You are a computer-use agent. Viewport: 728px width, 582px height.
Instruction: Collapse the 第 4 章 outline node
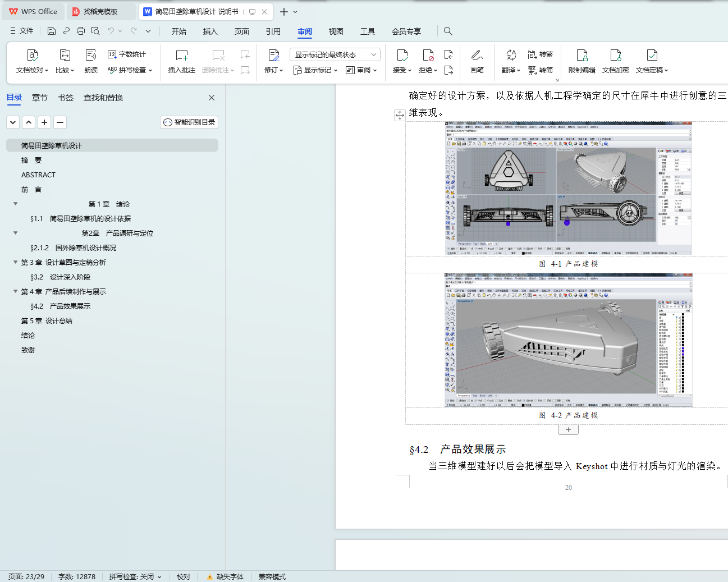click(16, 291)
